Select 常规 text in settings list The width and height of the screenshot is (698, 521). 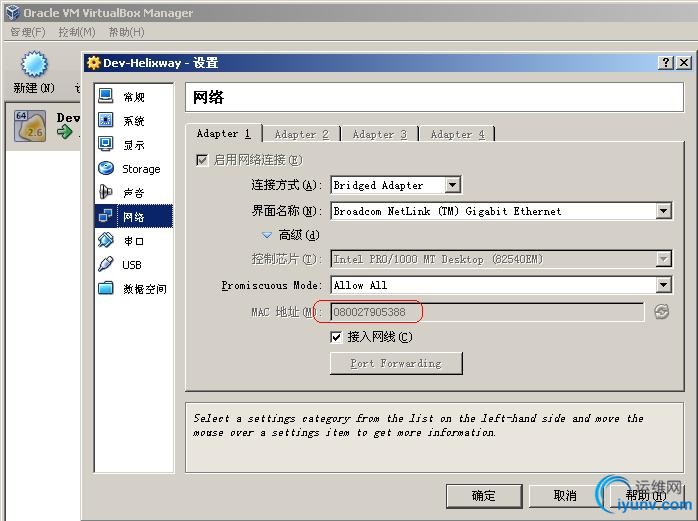(134, 97)
